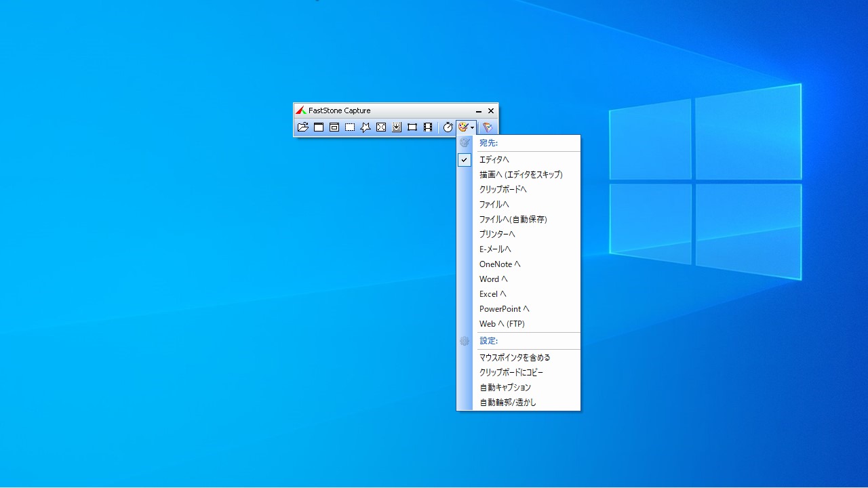Choose E-メールへ destination

[519, 249]
